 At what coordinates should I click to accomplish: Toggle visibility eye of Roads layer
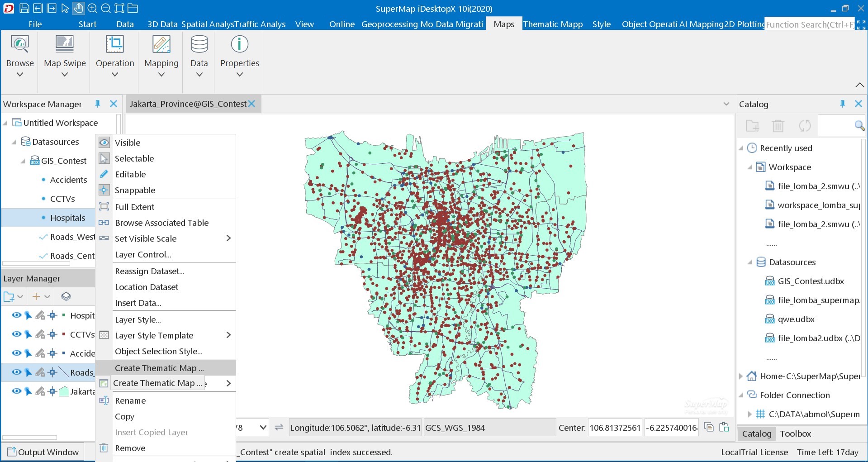17,372
